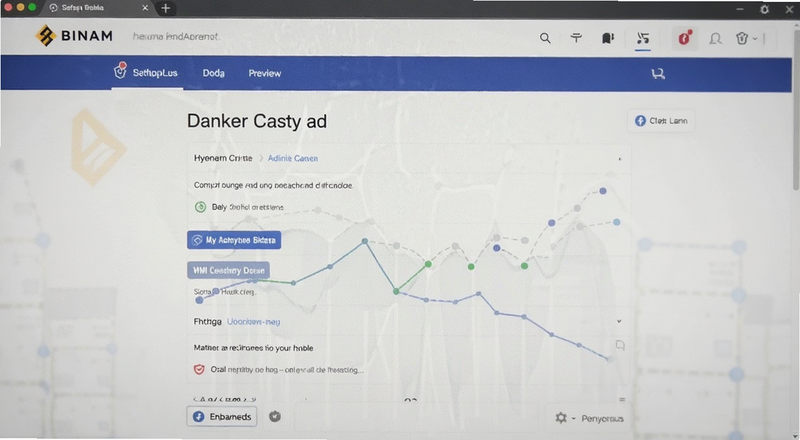Switch to the Preview tab
The width and height of the screenshot is (800, 440).
coord(265,73)
